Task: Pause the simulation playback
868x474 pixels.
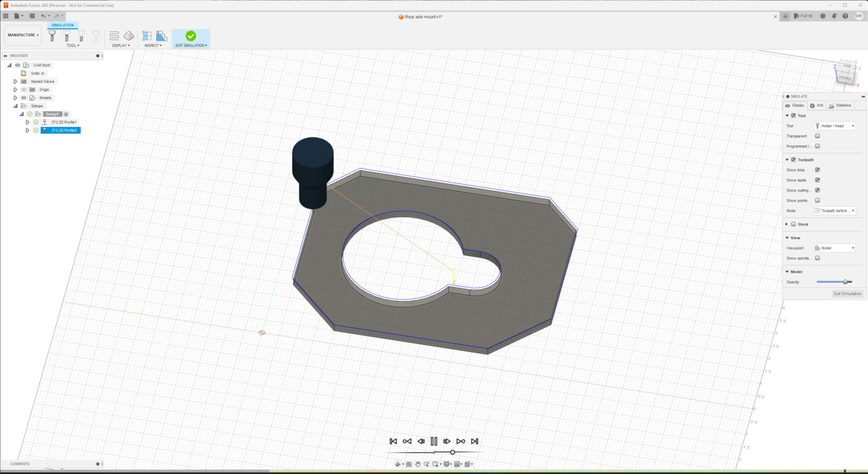Action: [434, 441]
